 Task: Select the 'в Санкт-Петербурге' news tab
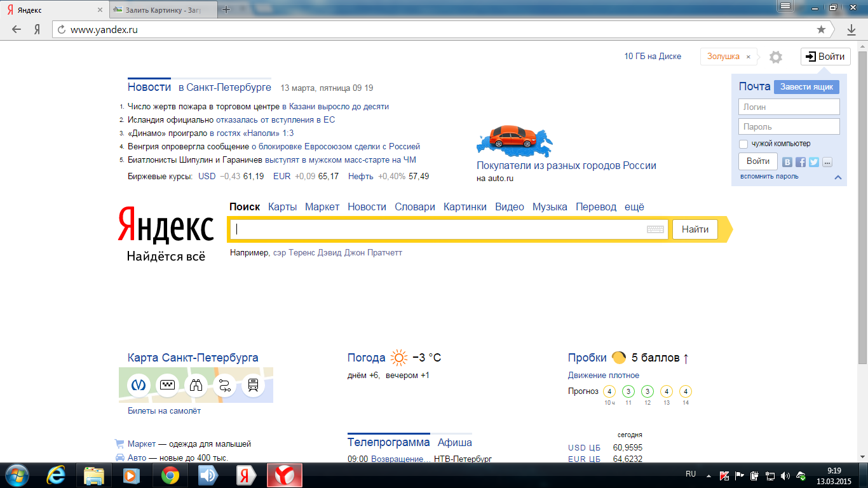coord(225,88)
